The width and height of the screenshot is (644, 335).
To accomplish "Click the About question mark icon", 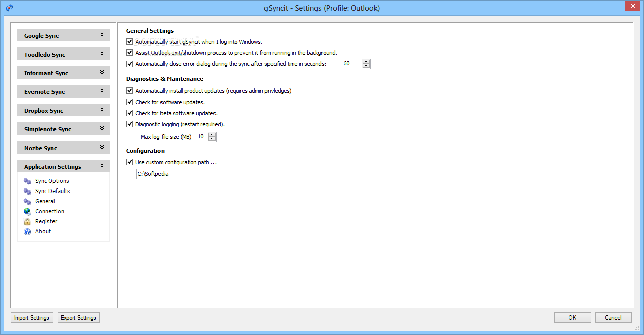I will pyautogui.click(x=27, y=231).
